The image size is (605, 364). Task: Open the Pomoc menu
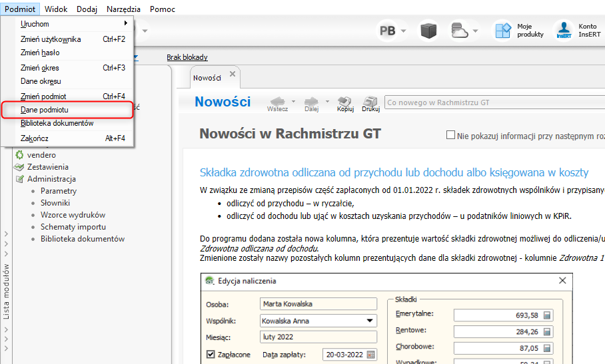[163, 9]
